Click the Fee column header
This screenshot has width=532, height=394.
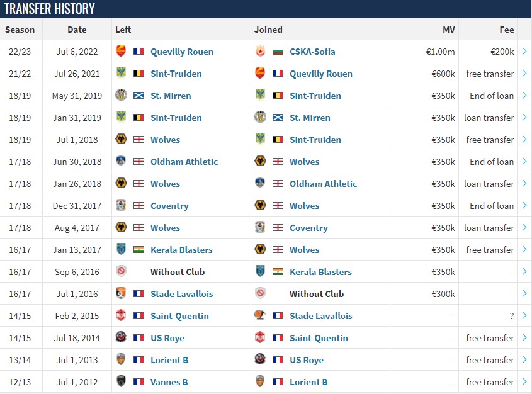coord(507,30)
